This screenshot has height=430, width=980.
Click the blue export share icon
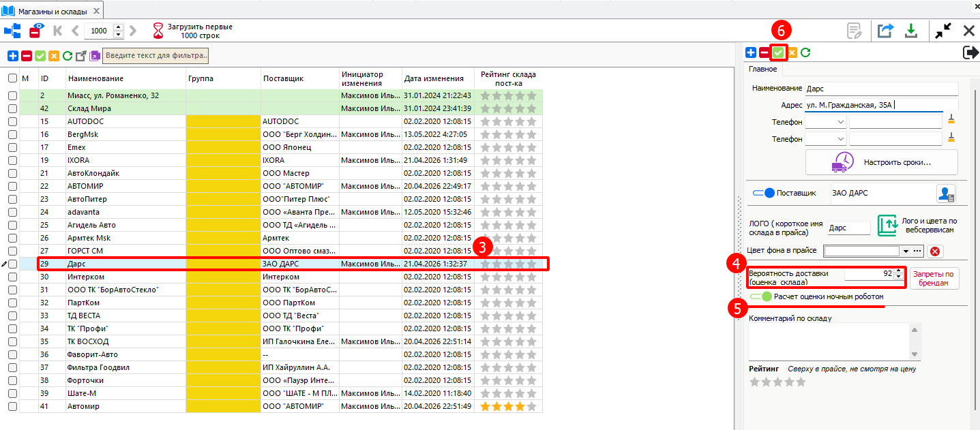(885, 31)
